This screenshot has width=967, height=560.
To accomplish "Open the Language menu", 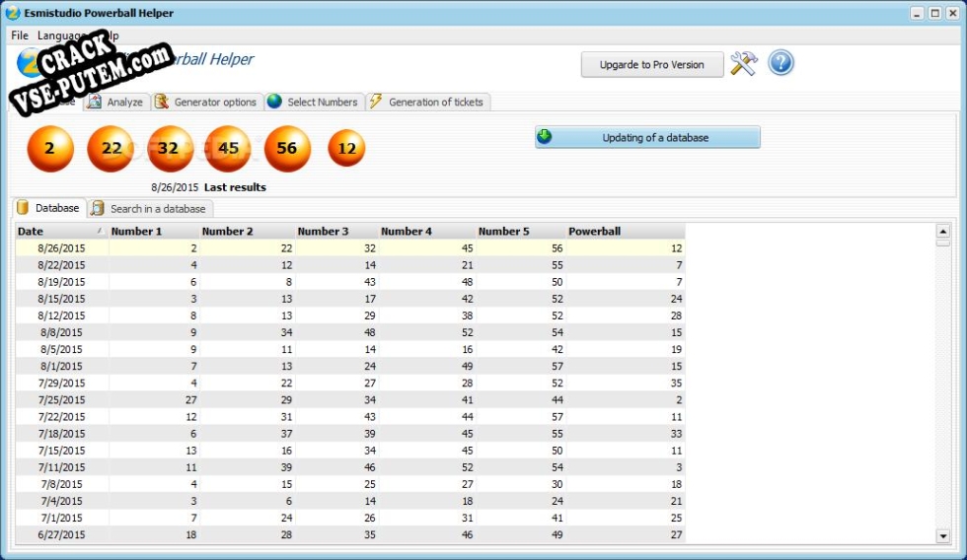I will pyautogui.click(x=61, y=35).
